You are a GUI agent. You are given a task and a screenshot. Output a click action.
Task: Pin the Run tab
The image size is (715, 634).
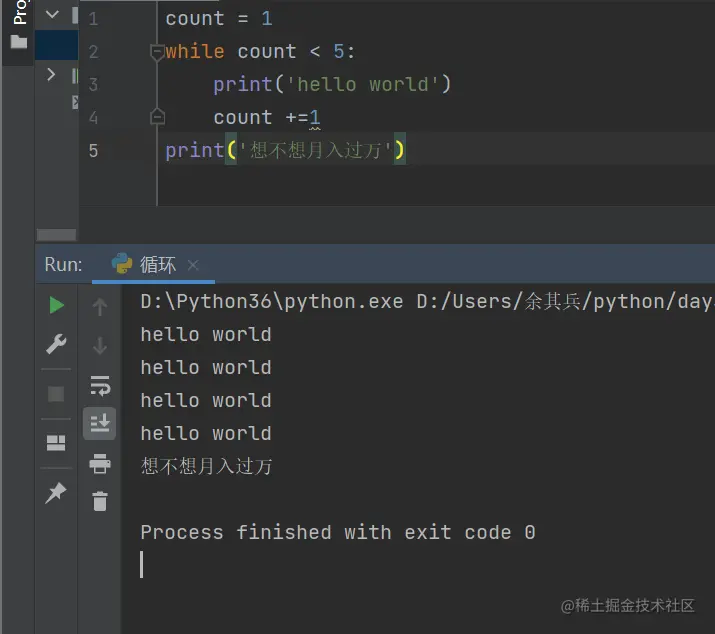click(56, 493)
